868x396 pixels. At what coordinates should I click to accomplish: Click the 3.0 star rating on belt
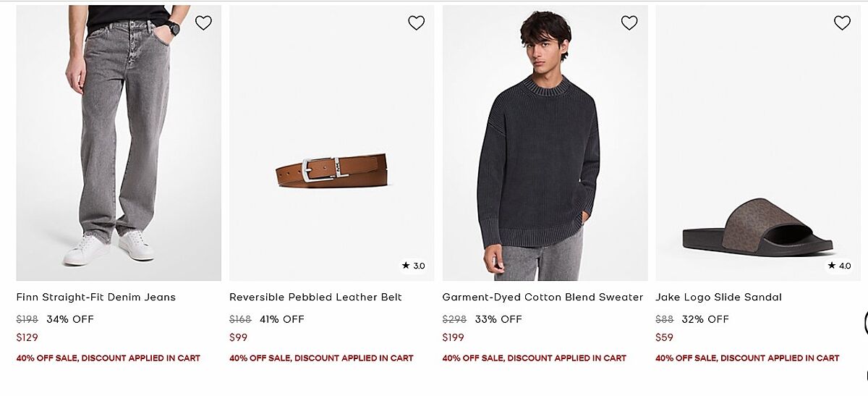click(x=414, y=266)
